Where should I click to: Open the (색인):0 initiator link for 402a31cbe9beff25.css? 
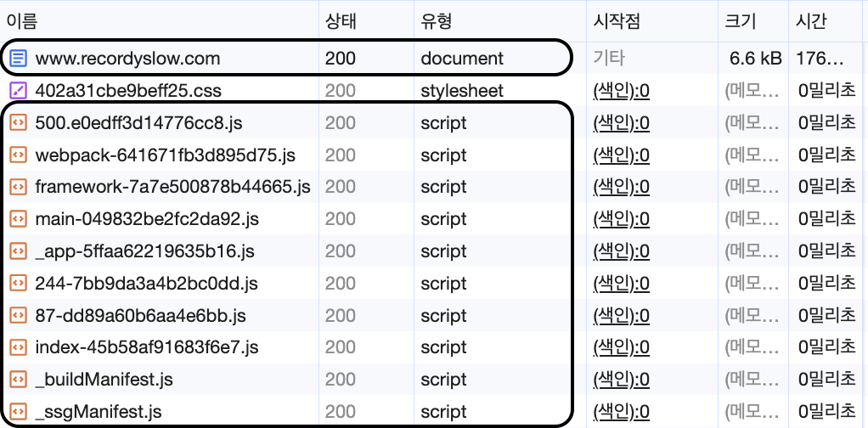621,90
